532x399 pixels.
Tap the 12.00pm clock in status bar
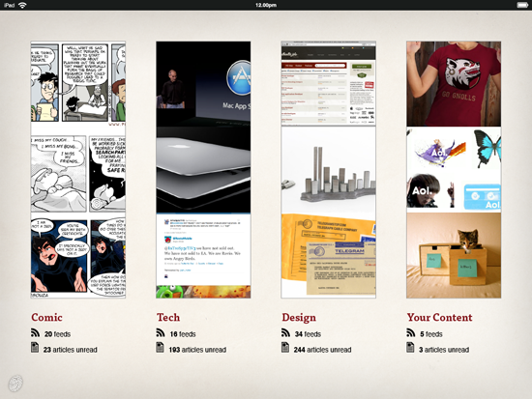[266, 5]
